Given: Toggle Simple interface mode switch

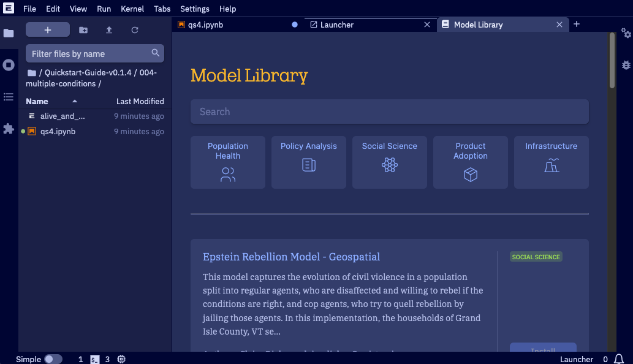Looking at the screenshot, I should click(53, 359).
